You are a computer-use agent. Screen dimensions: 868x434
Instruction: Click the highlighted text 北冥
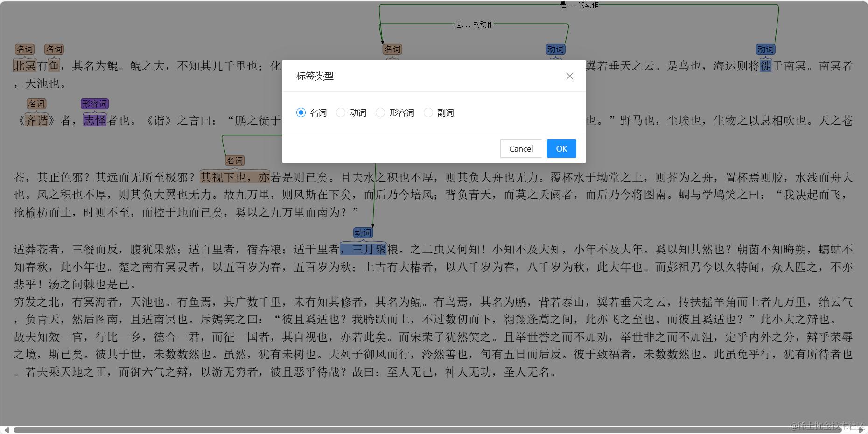24,66
